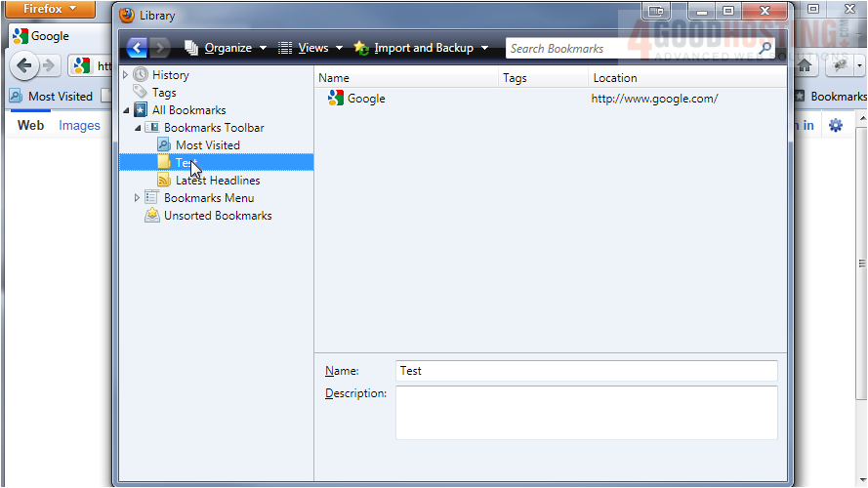Viewport: 868px width, 488px height.
Task: Click the Tags icon in sidebar
Action: tap(141, 93)
